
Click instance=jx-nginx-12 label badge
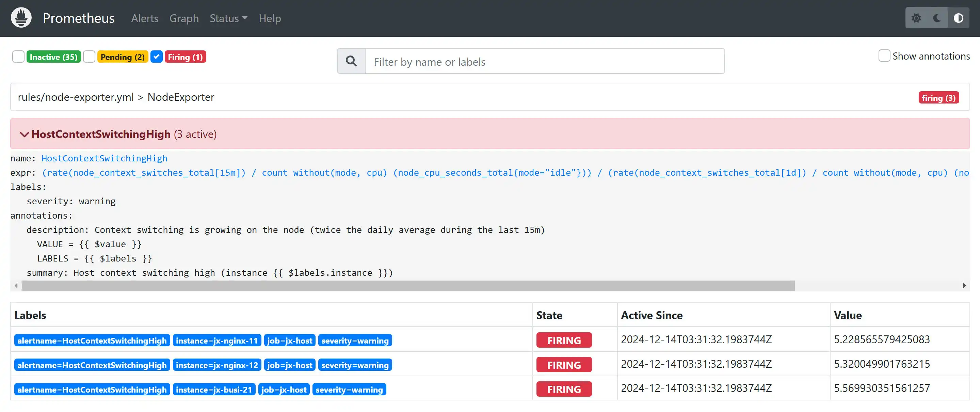(217, 365)
